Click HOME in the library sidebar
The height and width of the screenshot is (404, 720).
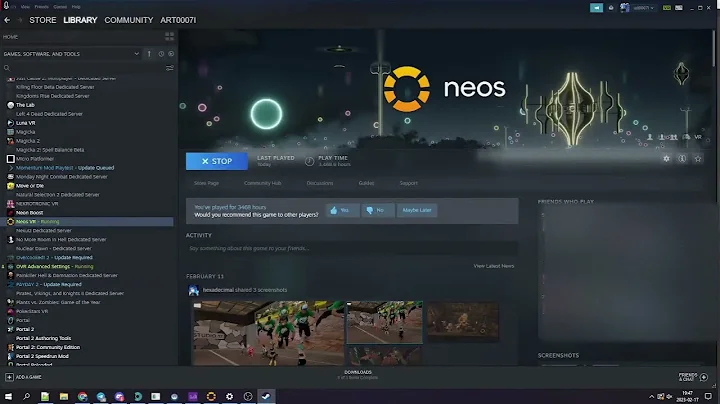click(11, 37)
